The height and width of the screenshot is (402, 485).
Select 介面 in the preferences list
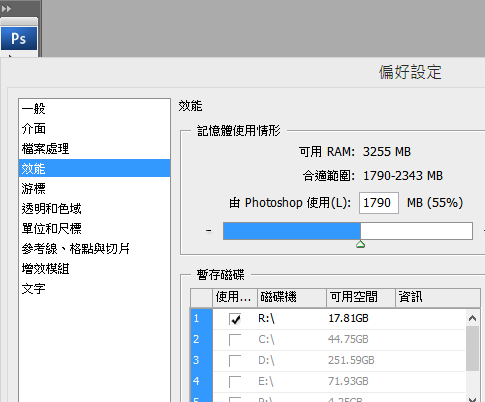[94, 129]
